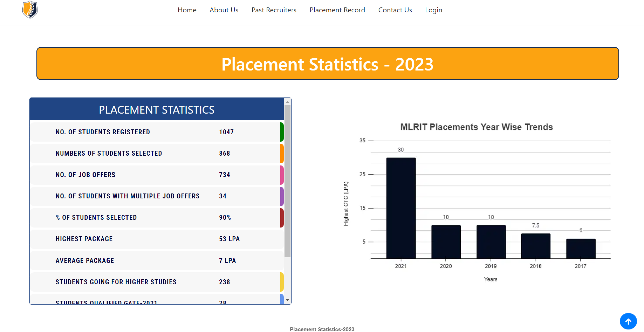
Task: Click the Average Package label
Action: [85, 260]
